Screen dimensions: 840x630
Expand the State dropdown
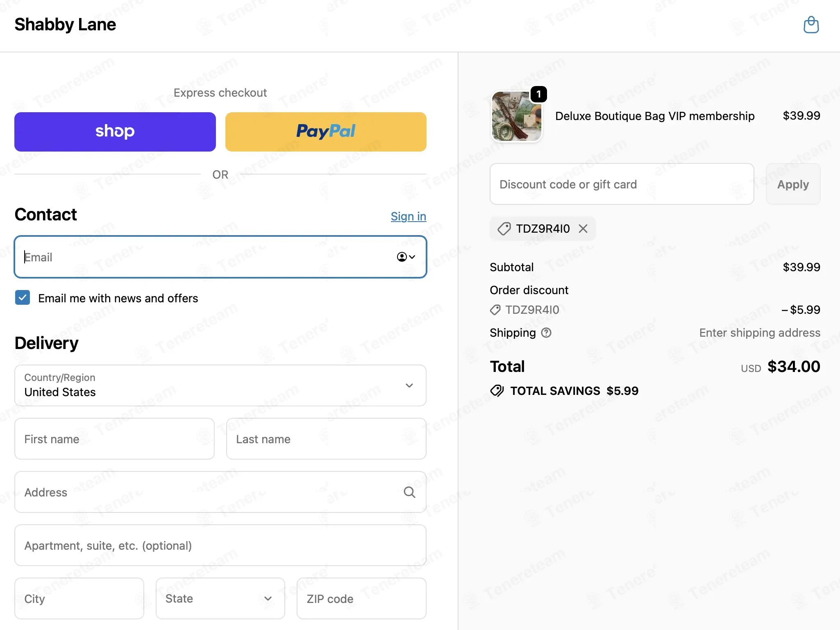pyautogui.click(x=220, y=598)
